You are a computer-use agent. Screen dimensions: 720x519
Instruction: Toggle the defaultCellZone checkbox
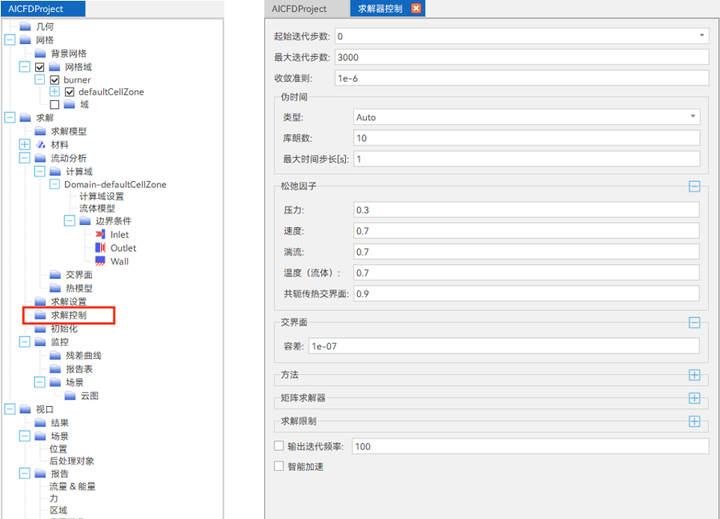[69, 92]
